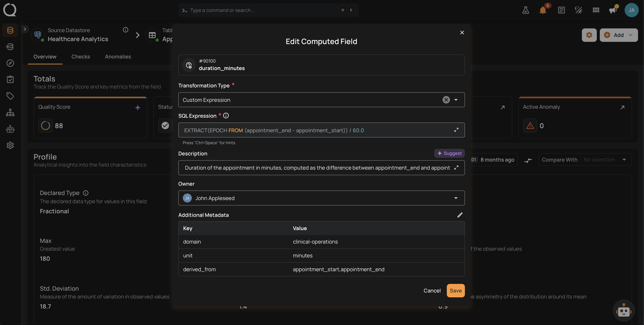Switch to the Overview tab
Screen dimensions: 644x325
pyautogui.click(x=45, y=57)
